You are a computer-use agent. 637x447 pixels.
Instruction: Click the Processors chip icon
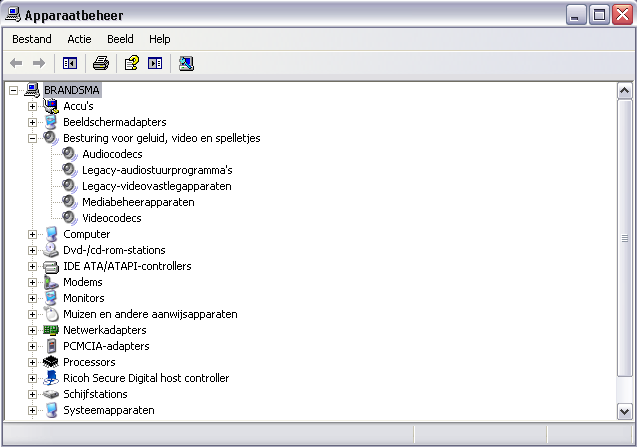tap(51, 362)
